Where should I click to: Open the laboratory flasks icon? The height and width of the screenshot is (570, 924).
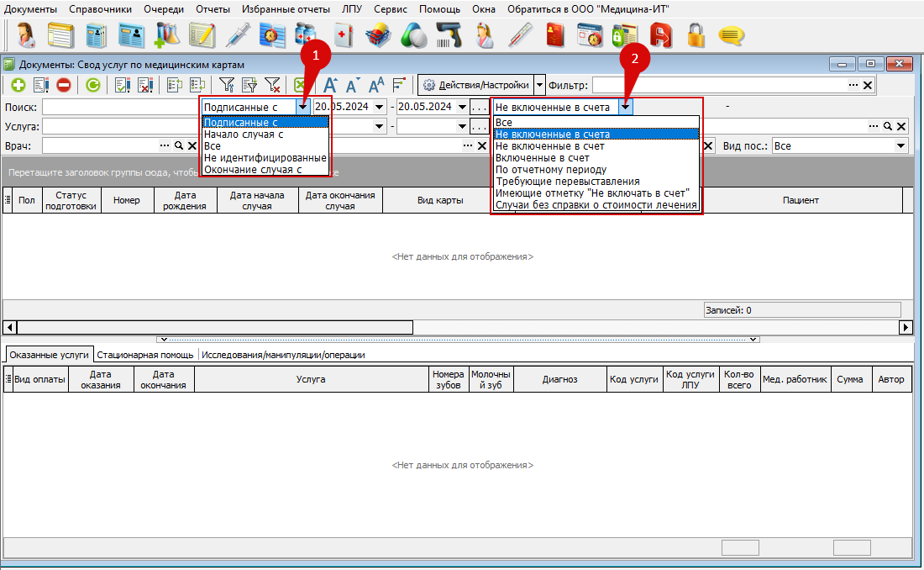click(167, 35)
